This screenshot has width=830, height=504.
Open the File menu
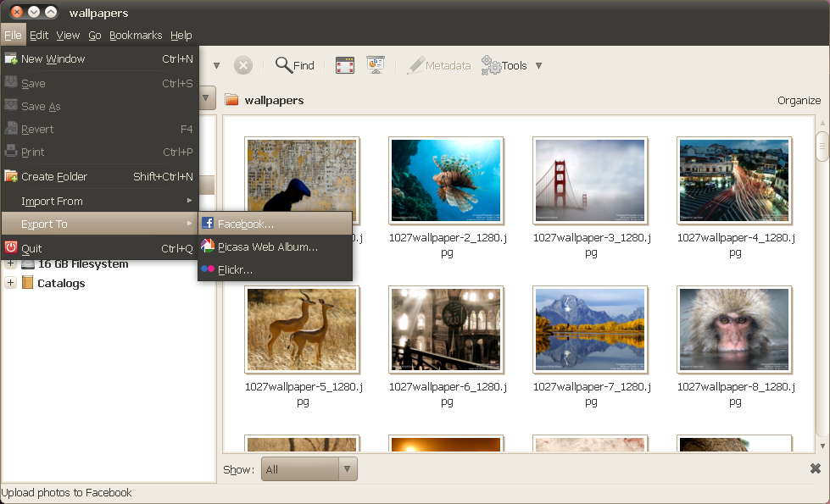13,36
